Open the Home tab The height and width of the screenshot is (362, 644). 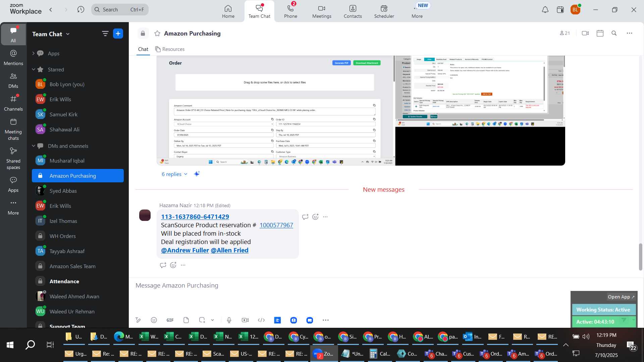pyautogui.click(x=228, y=11)
